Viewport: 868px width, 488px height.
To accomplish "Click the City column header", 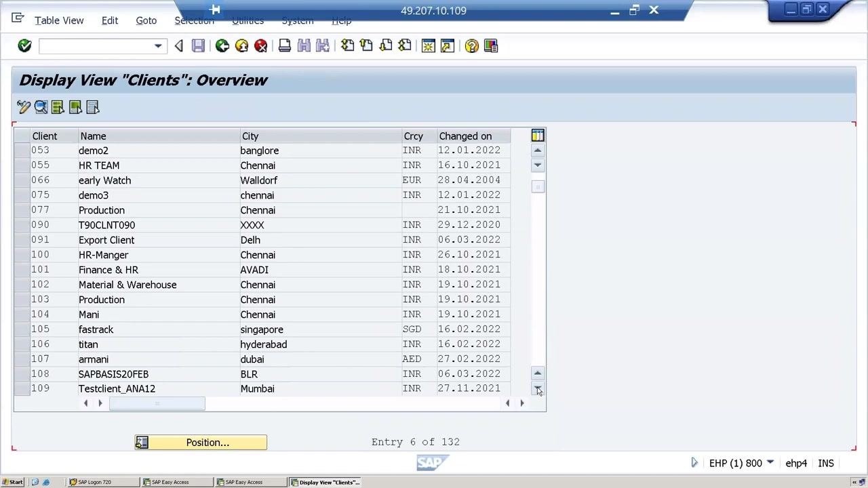I will (321, 136).
